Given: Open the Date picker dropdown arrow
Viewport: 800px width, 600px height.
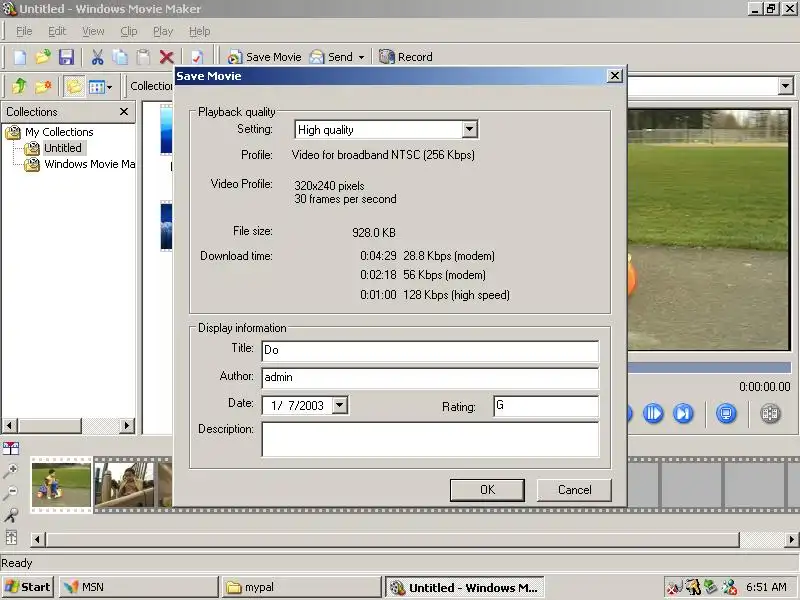Looking at the screenshot, I should [340, 406].
